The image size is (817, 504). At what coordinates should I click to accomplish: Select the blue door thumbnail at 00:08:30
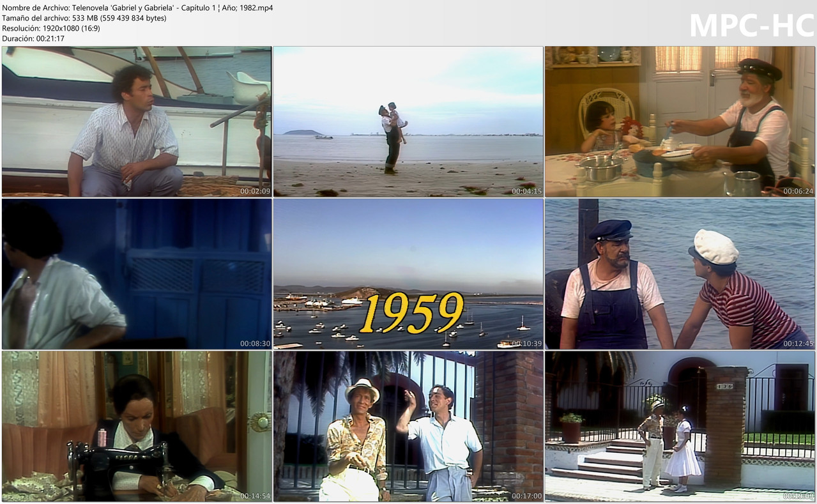137,273
